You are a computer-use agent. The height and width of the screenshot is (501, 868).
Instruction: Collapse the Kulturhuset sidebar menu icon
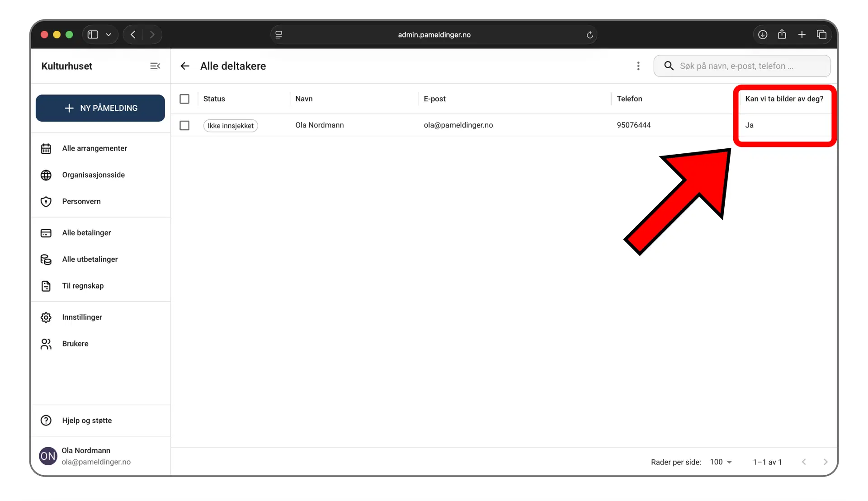click(155, 66)
